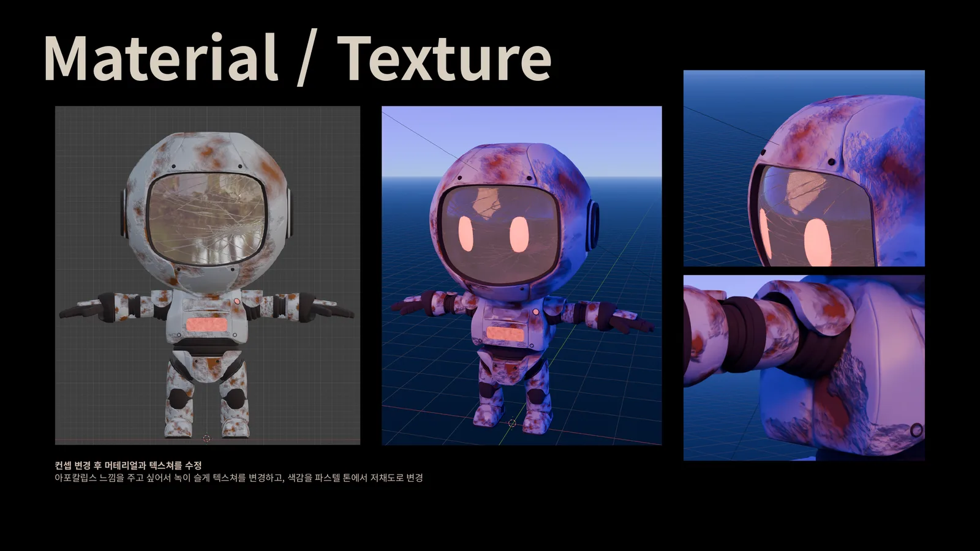
Task: Open the arm and shoulder close-up image
Action: coord(804,367)
